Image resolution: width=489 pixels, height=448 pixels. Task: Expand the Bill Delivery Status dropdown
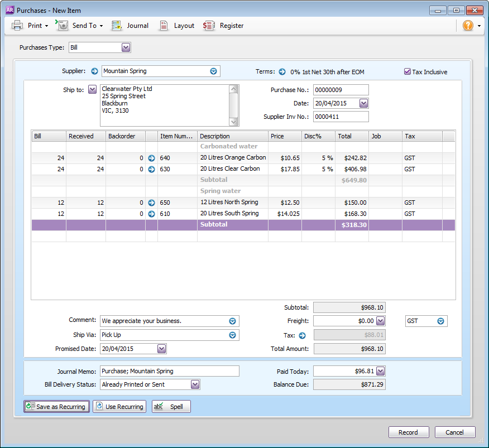[195, 384]
